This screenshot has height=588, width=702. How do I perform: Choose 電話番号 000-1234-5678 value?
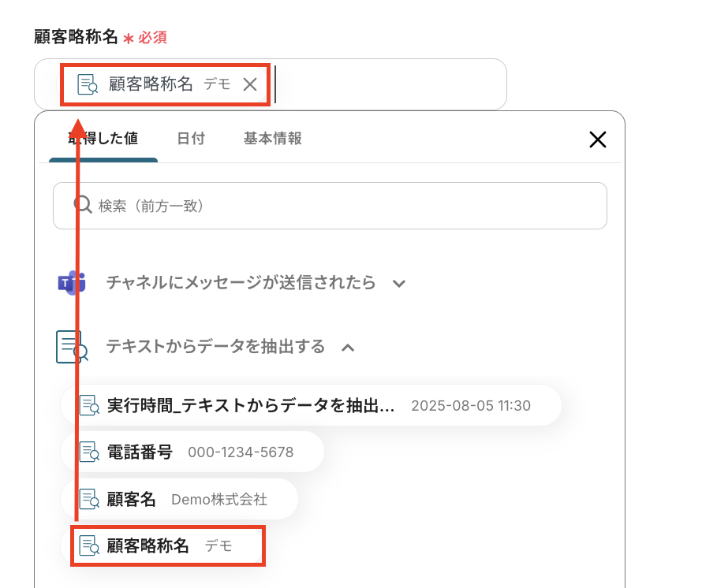pyautogui.click(x=192, y=452)
